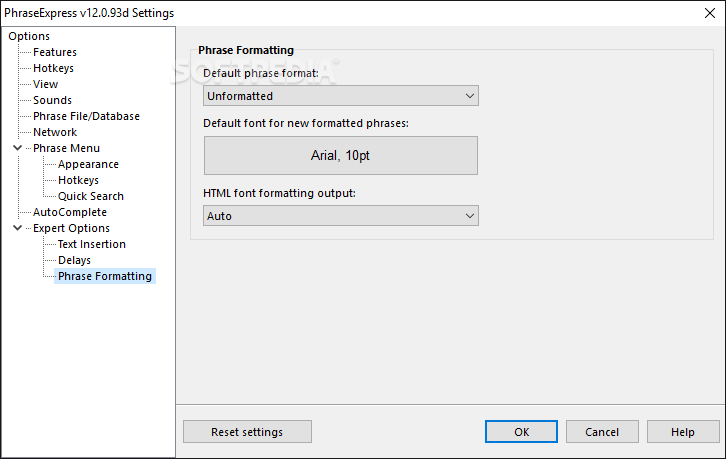The width and height of the screenshot is (726, 459).
Task: Select the Options root node
Action: click(x=29, y=36)
